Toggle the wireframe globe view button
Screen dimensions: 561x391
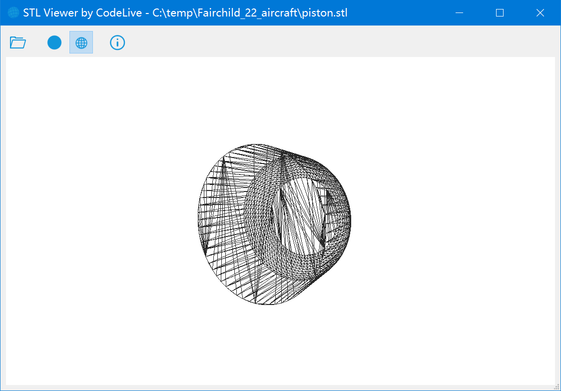(81, 43)
